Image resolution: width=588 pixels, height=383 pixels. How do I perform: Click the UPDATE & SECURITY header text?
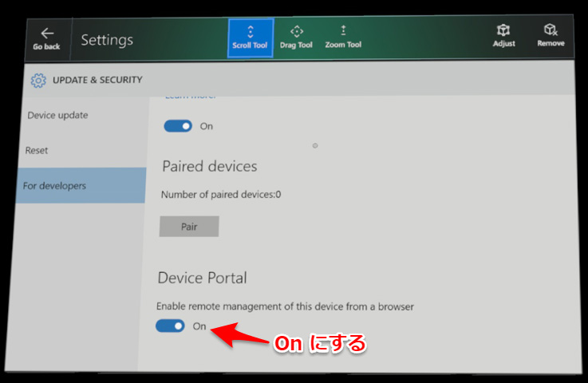click(x=97, y=80)
